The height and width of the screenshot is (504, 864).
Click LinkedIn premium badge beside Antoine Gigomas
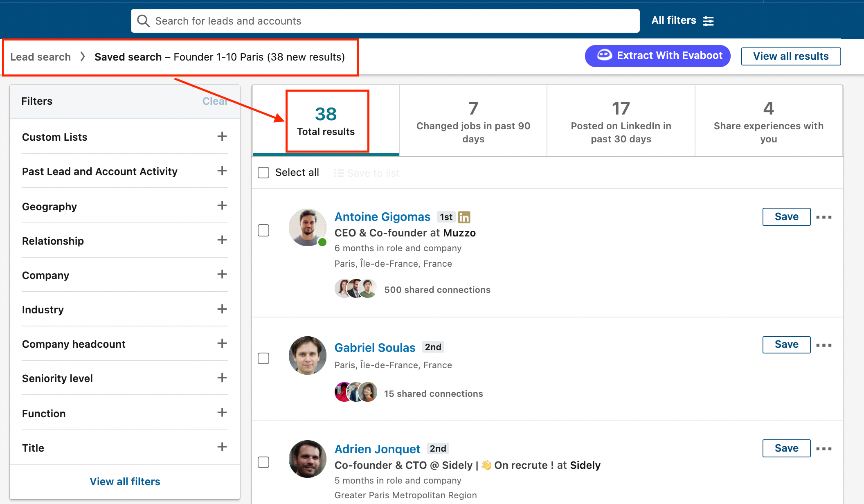pos(464,217)
